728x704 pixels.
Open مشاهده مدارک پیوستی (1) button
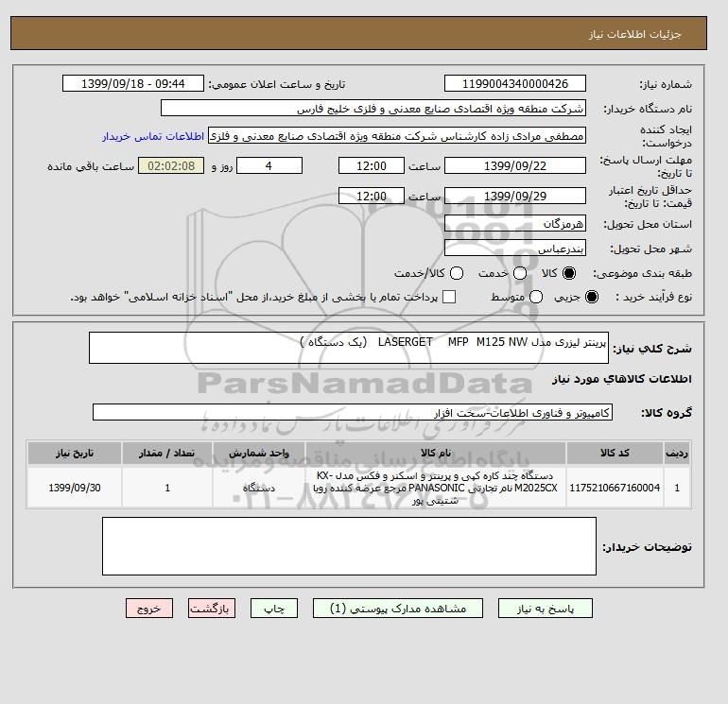coord(398,609)
